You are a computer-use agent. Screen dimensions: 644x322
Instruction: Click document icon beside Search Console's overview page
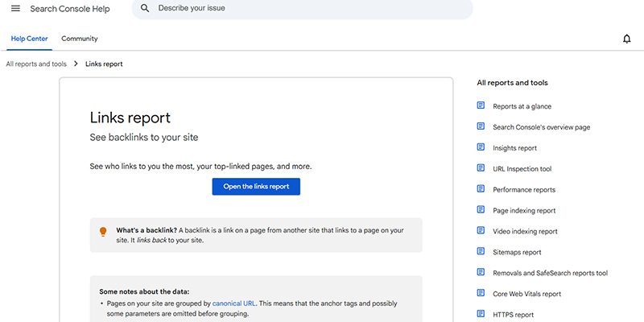[x=481, y=126]
